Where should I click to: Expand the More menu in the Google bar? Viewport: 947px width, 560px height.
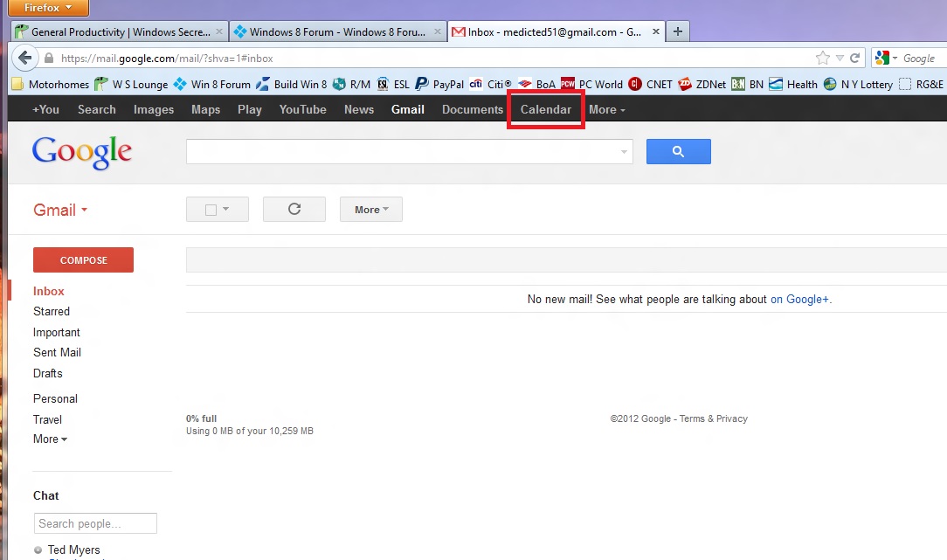click(x=607, y=109)
